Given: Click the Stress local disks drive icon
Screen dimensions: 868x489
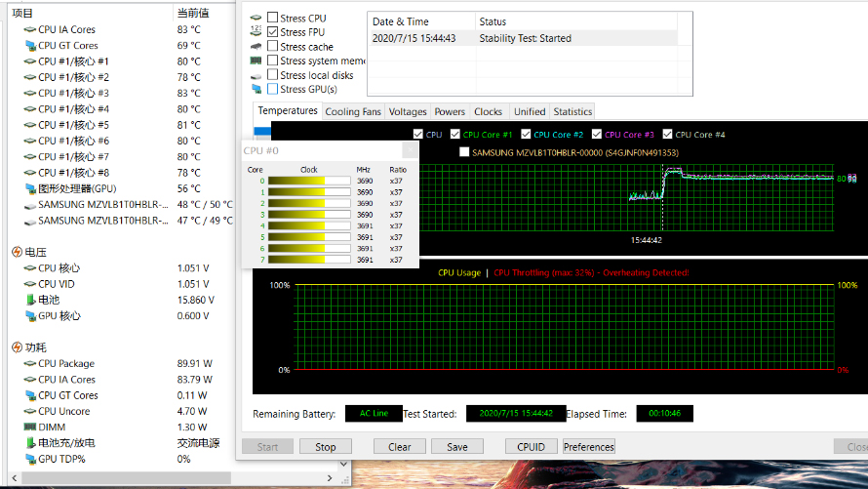Looking at the screenshot, I should [256, 76].
